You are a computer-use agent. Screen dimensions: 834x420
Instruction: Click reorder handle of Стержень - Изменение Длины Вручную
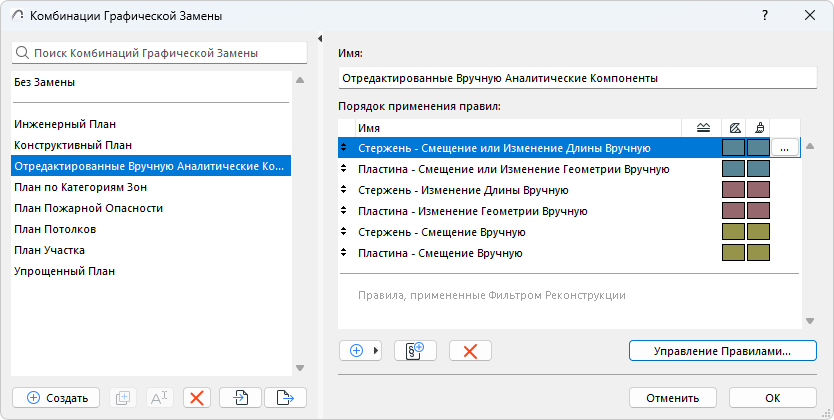[x=345, y=190]
